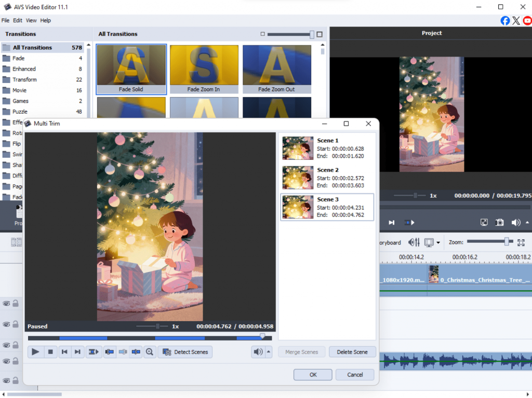
Task: Open the audio mixer icon above the timeline
Action: click(x=414, y=242)
